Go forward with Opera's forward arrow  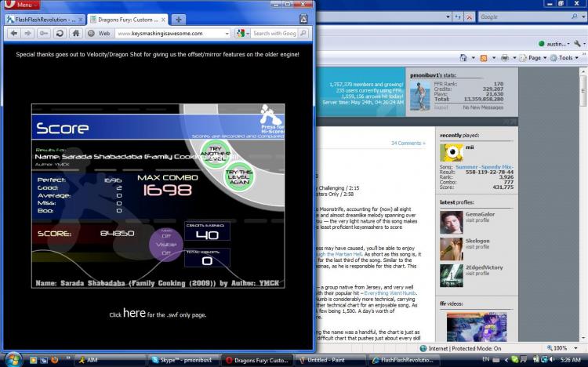click(27, 34)
